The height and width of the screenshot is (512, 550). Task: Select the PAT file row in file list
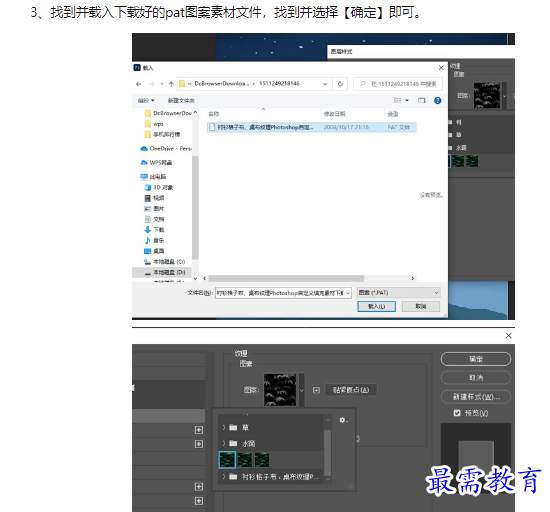(x=311, y=127)
